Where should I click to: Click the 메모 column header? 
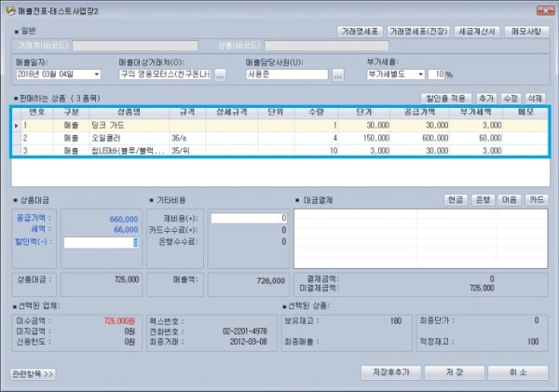[525, 113]
